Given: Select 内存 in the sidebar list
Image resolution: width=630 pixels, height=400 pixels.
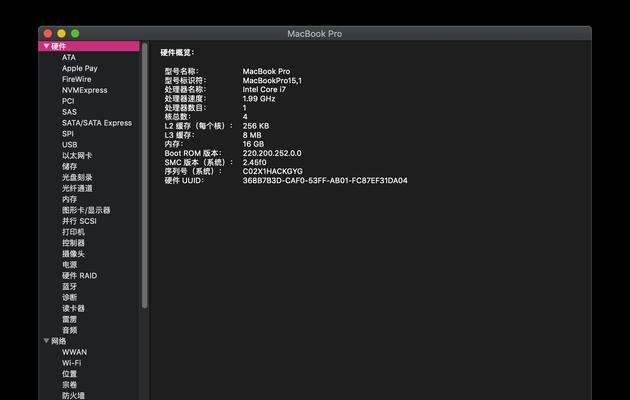Looking at the screenshot, I should pyautogui.click(x=69, y=199).
